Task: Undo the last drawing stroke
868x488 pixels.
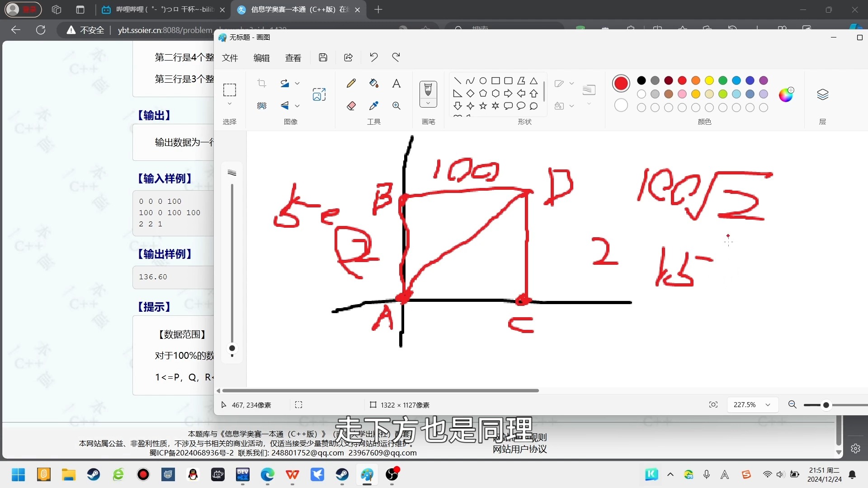Action: click(x=373, y=57)
